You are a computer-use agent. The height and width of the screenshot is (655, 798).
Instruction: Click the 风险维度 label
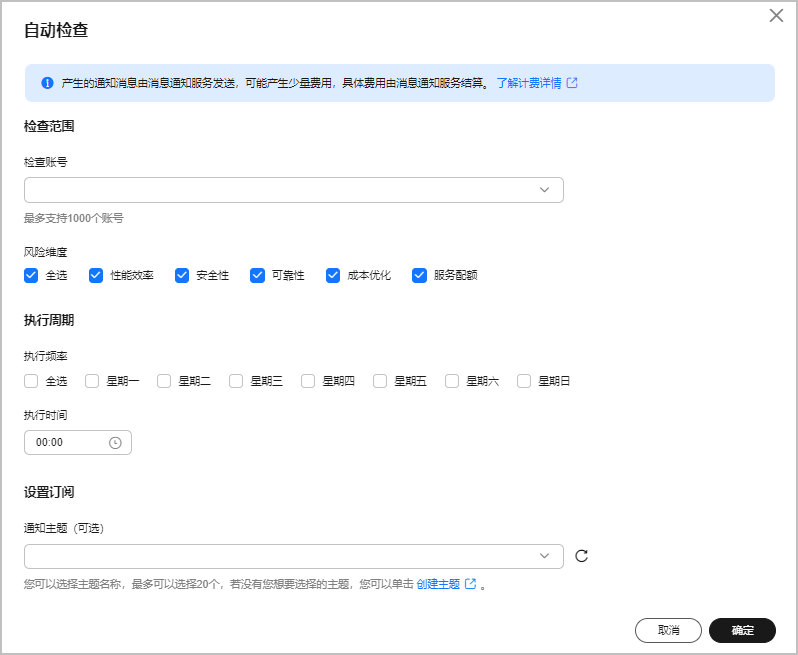click(45, 252)
